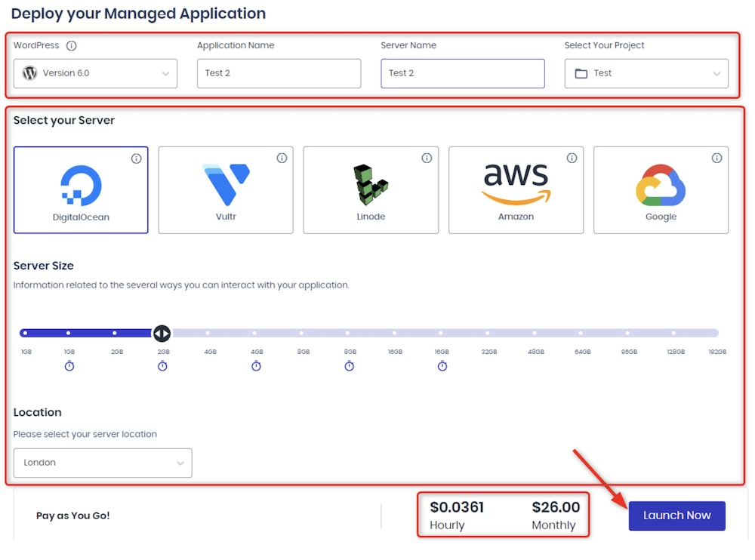Open info icon on the DigitalOcean card
755x560 pixels.
pos(136,159)
